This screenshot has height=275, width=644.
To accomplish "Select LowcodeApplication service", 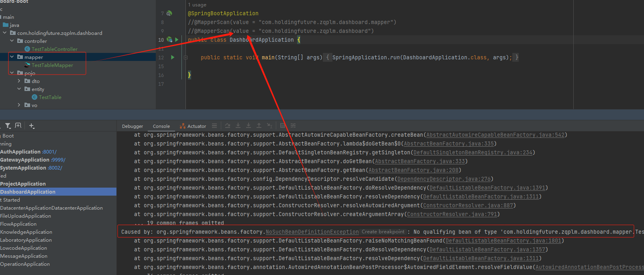I will click(24, 248).
